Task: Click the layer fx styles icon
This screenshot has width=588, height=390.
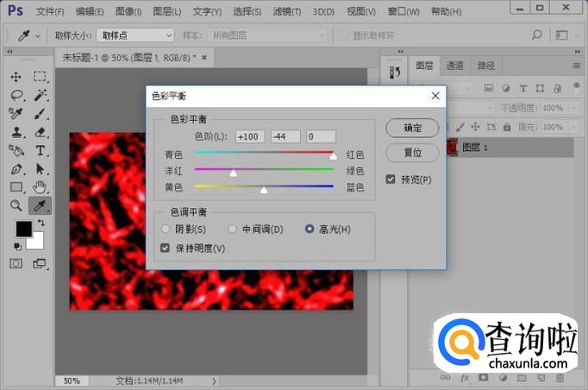Action: point(464,378)
